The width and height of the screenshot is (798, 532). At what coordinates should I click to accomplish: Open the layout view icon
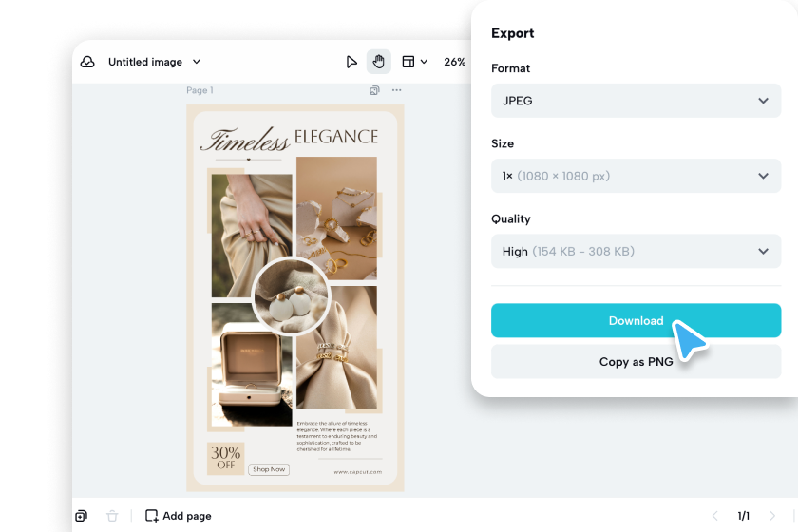(408, 62)
